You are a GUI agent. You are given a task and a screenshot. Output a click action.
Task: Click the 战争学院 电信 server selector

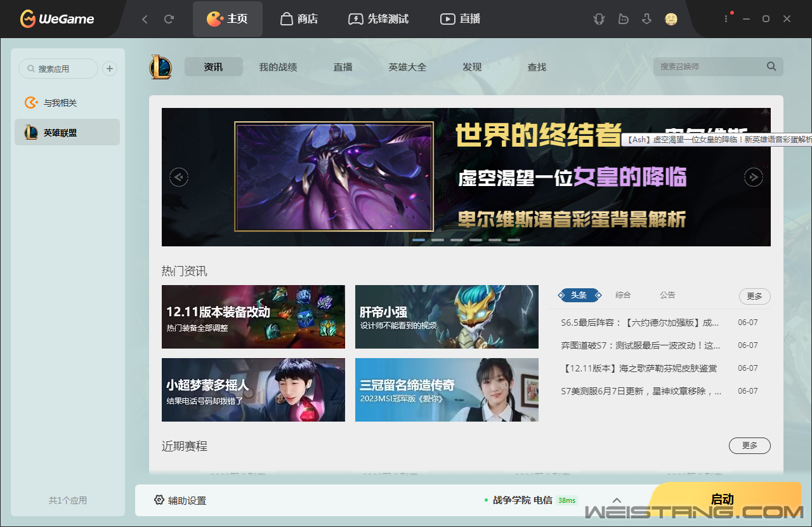[523, 500]
